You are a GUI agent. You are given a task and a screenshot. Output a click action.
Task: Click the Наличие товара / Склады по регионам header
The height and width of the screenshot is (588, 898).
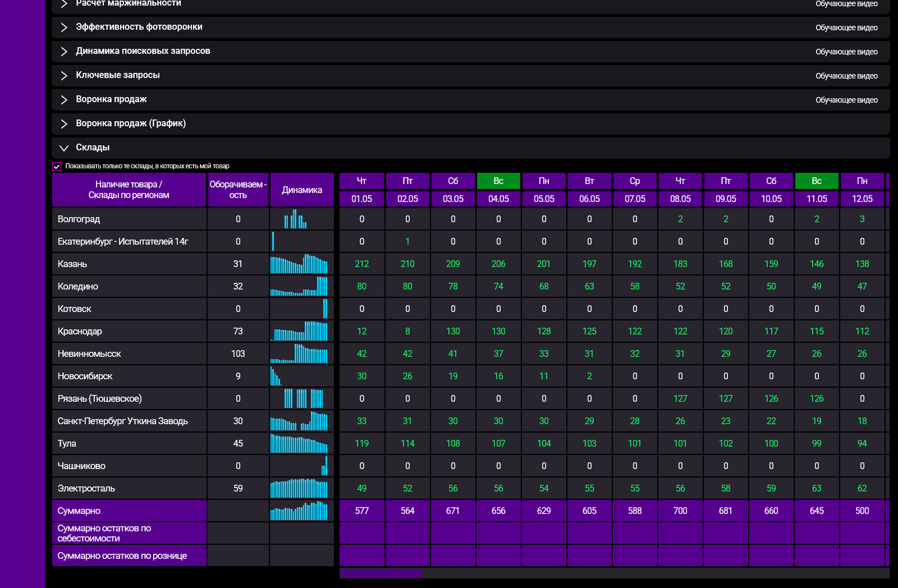[x=129, y=190]
